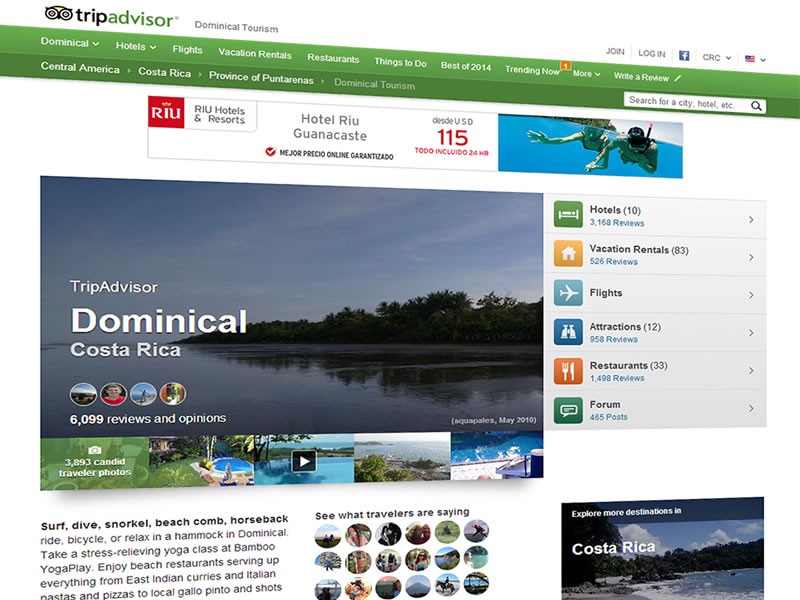The image size is (800, 600).
Task: Click the snorkeling photo in RIU ad
Action: coord(590,146)
